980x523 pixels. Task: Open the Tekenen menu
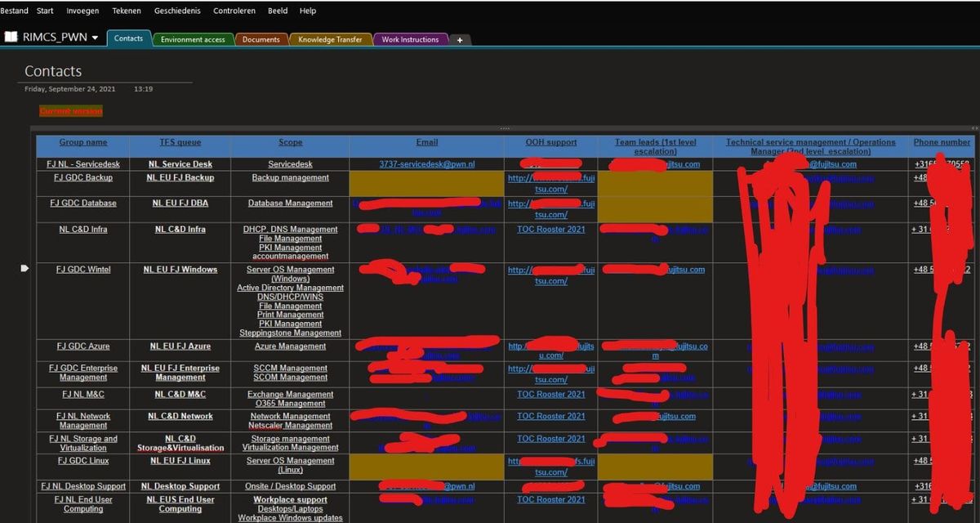click(x=126, y=11)
